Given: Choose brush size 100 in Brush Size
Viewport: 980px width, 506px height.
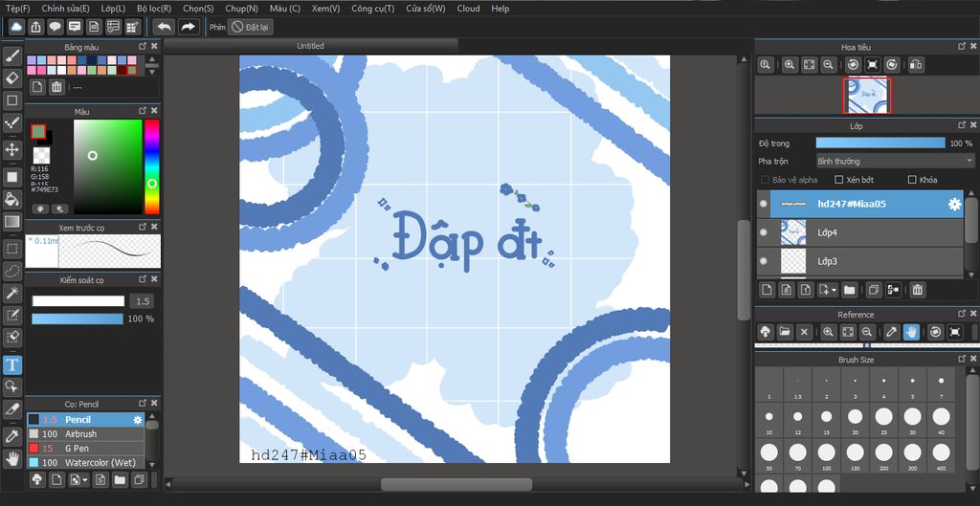Looking at the screenshot, I should click(x=826, y=455).
